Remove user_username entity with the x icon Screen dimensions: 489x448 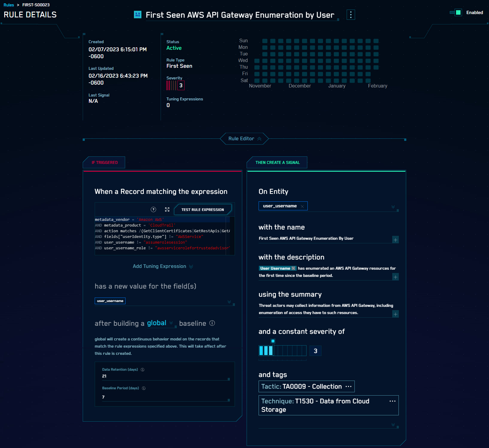302,206
